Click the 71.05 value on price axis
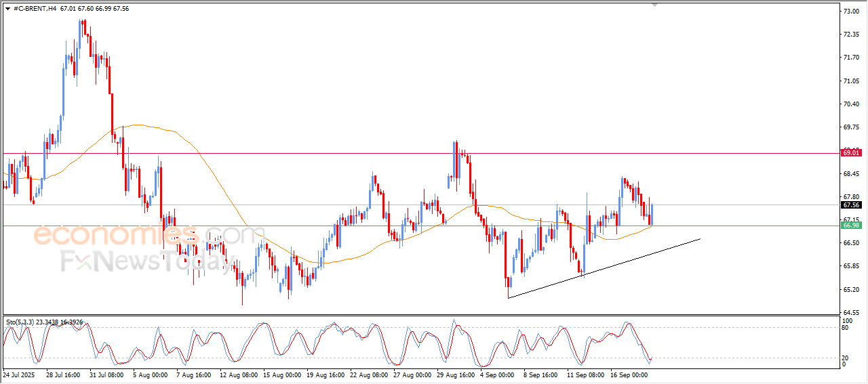 coord(852,81)
